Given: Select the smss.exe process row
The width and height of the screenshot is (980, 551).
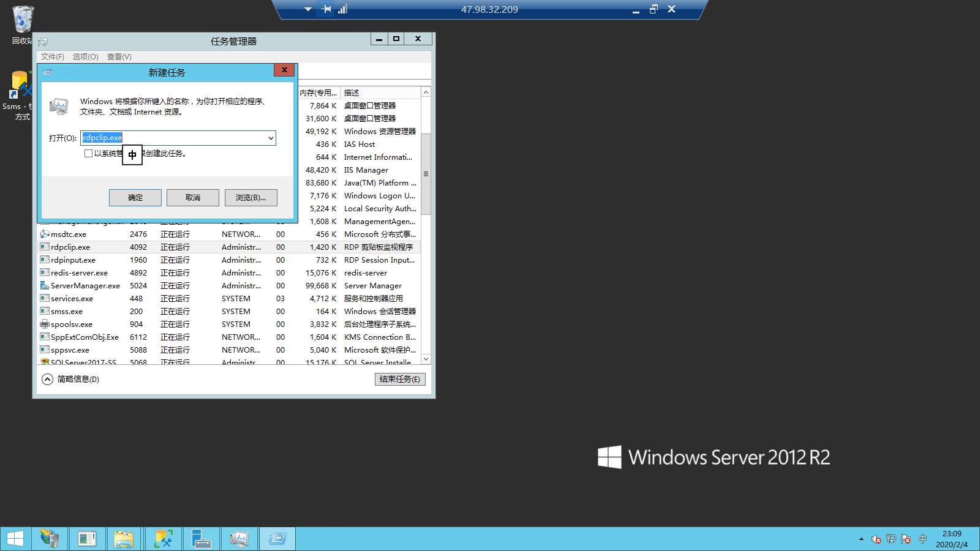Looking at the screenshot, I should (x=230, y=311).
